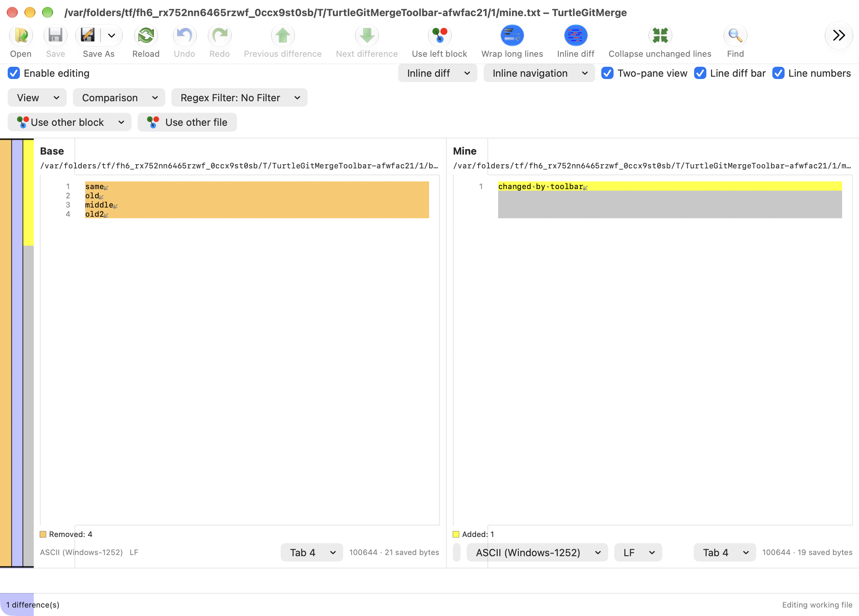Uncheck Enable editing
This screenshot has width=859, height=616.
[14, 73]
